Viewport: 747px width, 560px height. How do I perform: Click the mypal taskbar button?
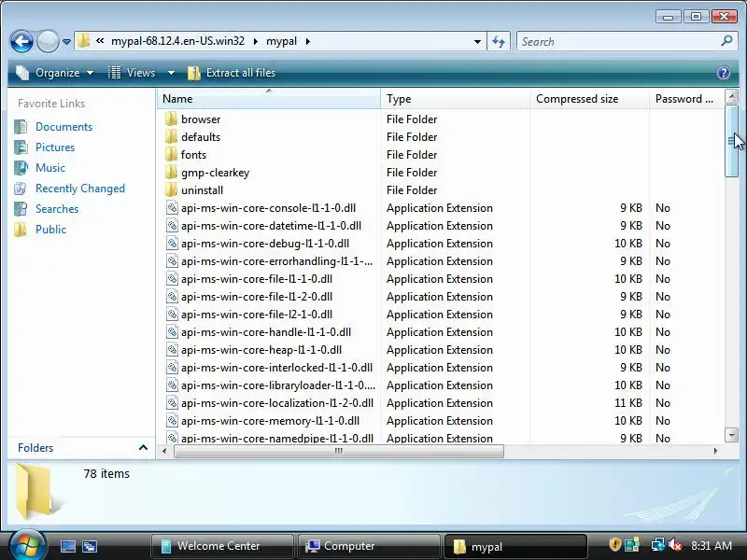pos(515,546)
